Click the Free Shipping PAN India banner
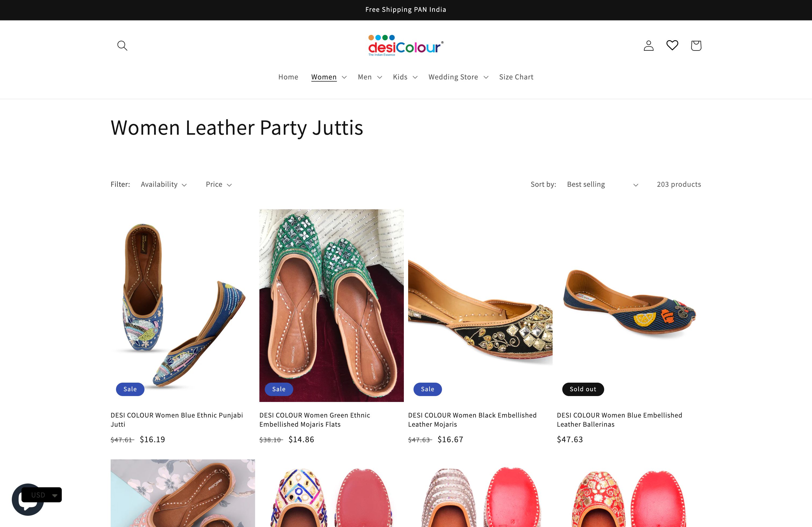The height and width of the screenshot is (527, 812). tap(406, 10)
